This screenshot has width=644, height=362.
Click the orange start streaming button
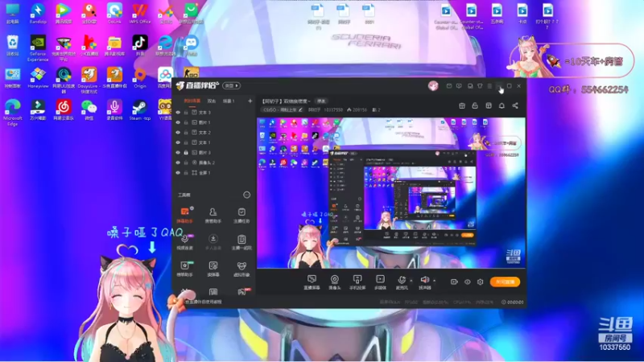click(x=505, y=282)
